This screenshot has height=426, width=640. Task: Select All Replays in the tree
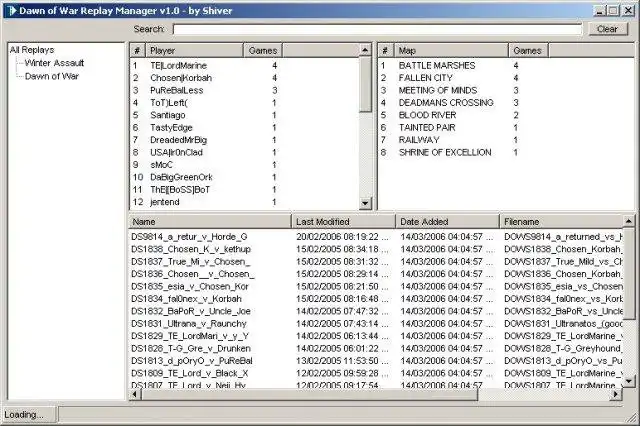32,50
